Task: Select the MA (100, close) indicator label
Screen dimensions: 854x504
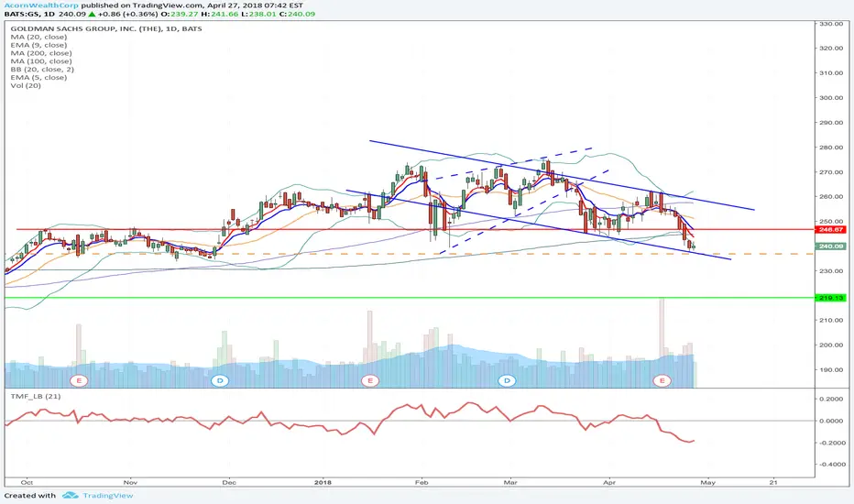Action: [x=41, y=61]
